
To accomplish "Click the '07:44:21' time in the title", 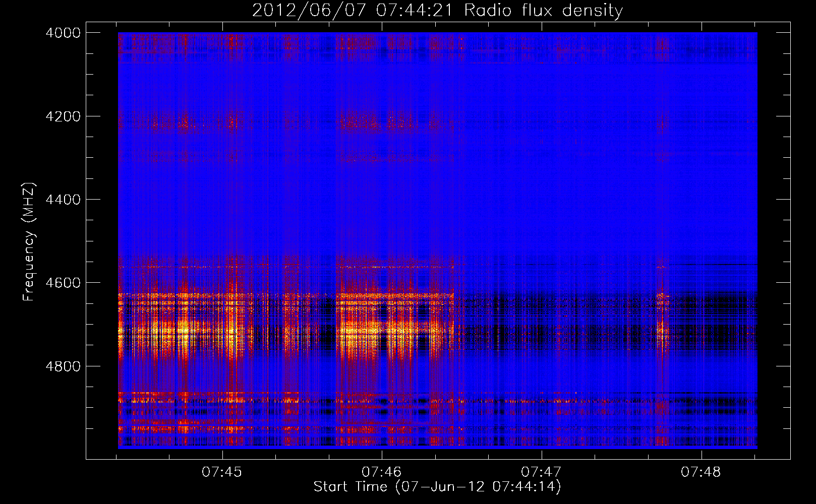I will [x=415, y=11].
